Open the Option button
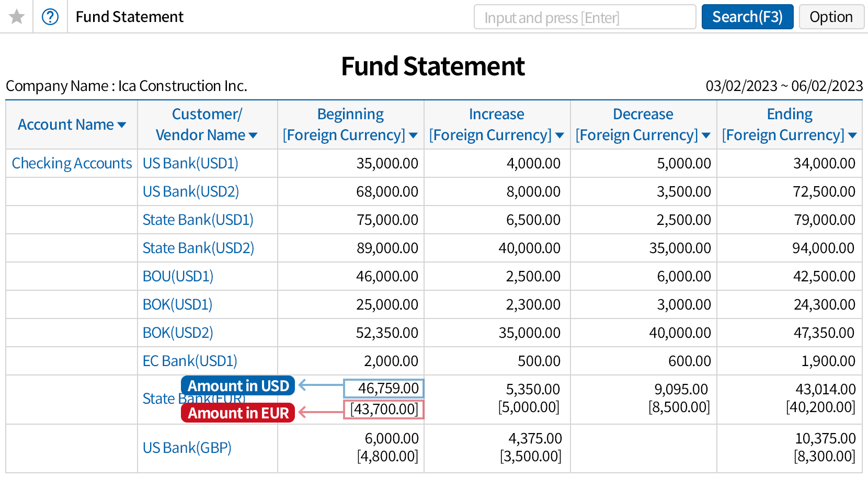This screenshot has height=478, width=868. click(x=831, y=17)
